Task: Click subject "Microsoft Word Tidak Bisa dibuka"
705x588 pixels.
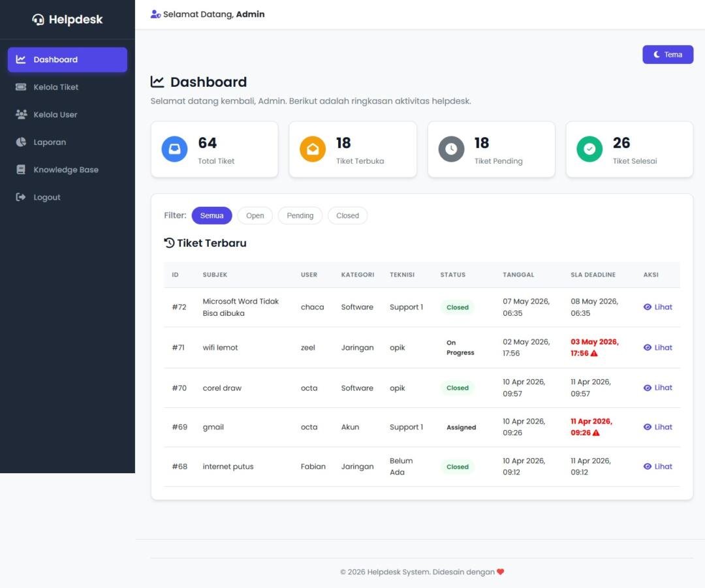Action: [240, 307]
